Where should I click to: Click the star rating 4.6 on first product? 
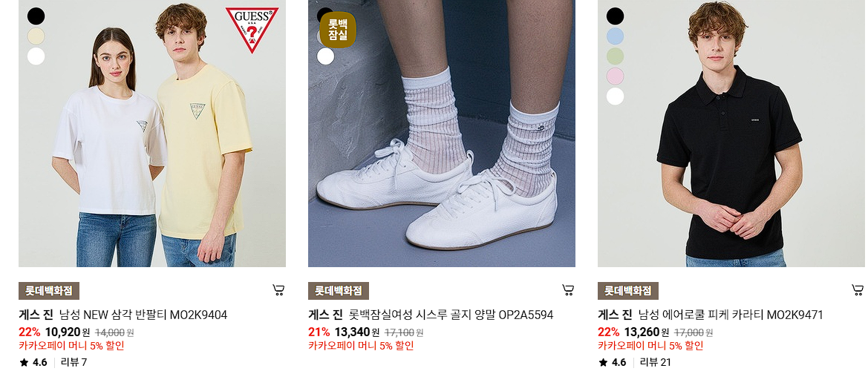point(33,363)
